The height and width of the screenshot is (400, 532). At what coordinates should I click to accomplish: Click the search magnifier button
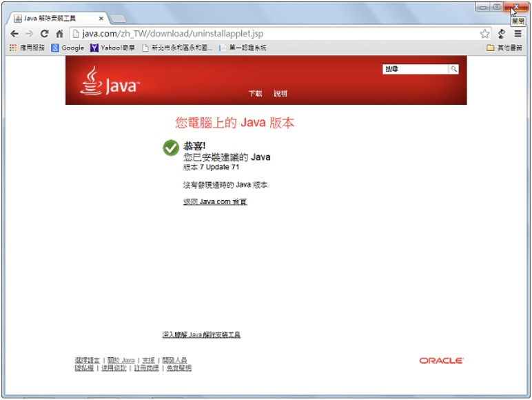tap(453, 69)
